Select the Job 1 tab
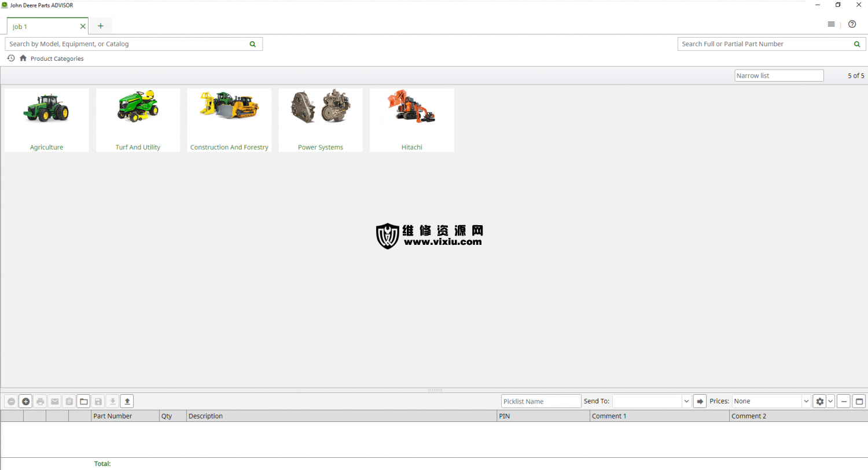The height and width of the screenshot is (470, 868). (x=48, y=26)
